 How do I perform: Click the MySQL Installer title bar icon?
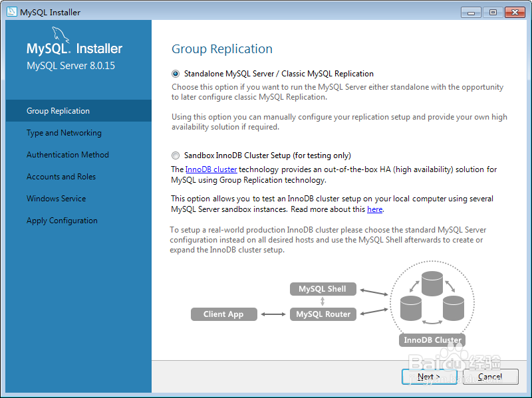click(x=11, y=12)
